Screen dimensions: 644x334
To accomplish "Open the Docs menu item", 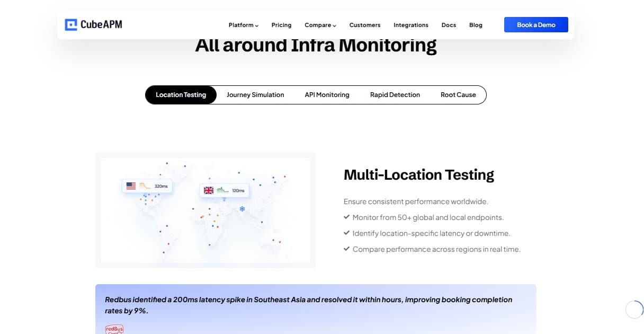I will (449, 24).
